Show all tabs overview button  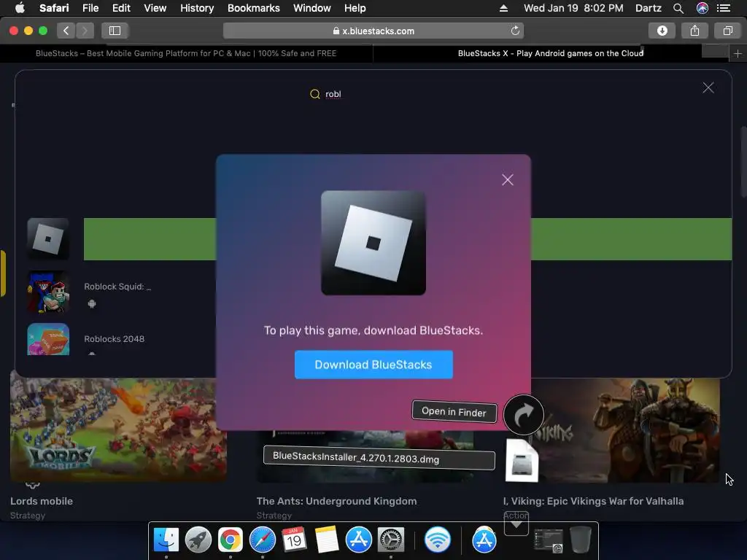727,31
